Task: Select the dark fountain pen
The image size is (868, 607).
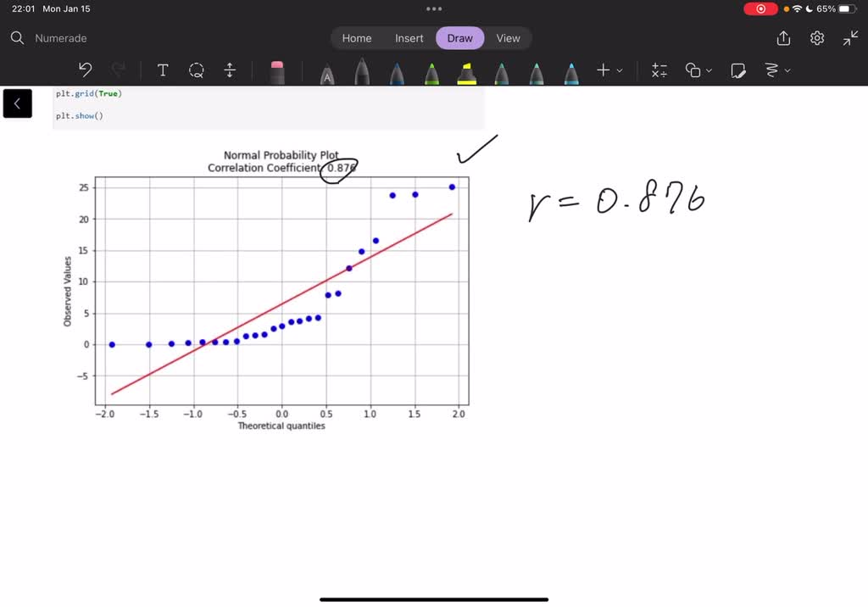Action: [x=362, y=70]
